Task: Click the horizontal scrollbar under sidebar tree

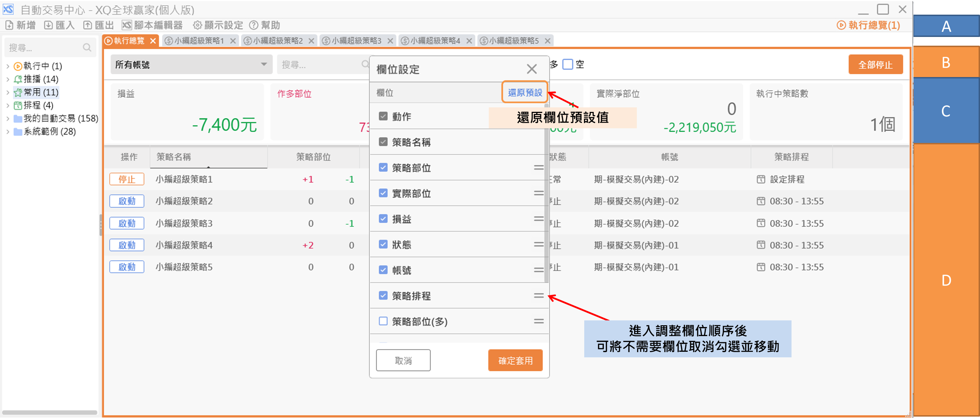Action: point(49,412)
